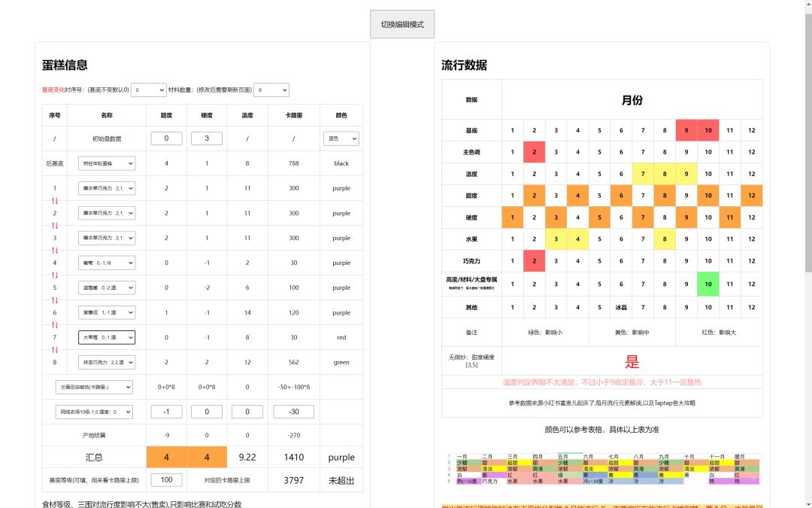Click 切换编辑模式 button
This screenshot has height=508, width=812.
pyautogui.click(x=401, y=24)
